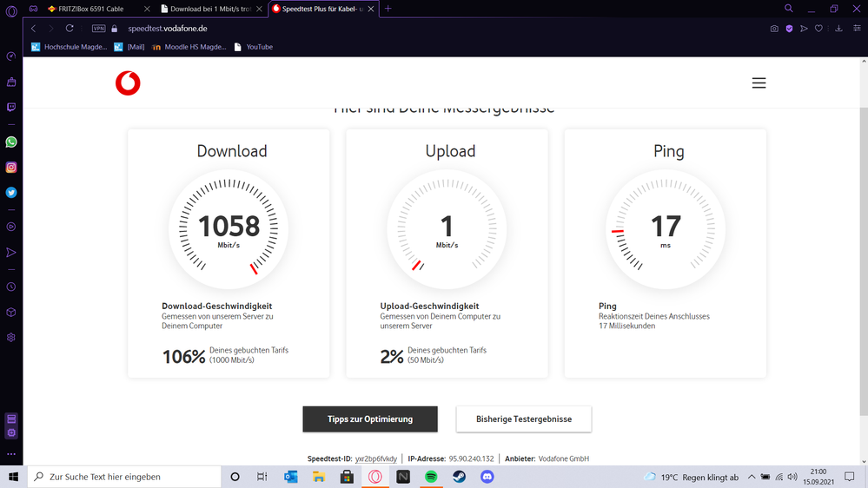Reload the speedtest page
The height and width of the screenshot is (488, 868).
click(x=70, y=28)
